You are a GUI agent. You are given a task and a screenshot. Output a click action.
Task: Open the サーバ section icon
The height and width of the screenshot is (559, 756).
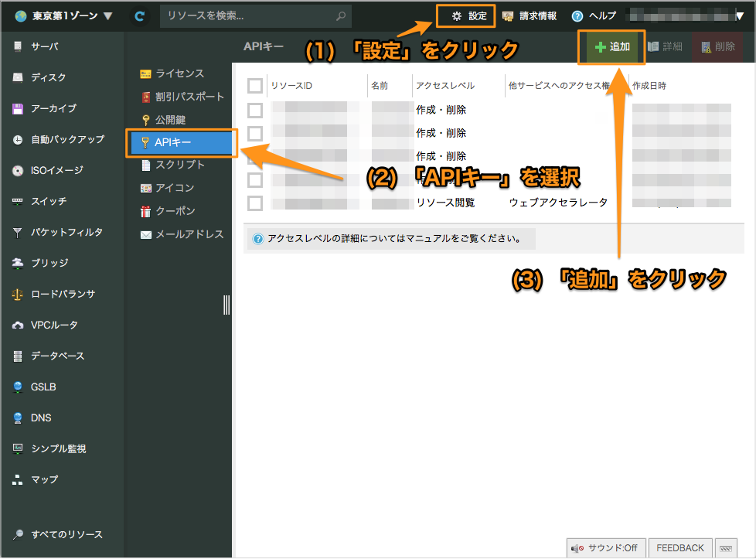click(x=18, y=46)
